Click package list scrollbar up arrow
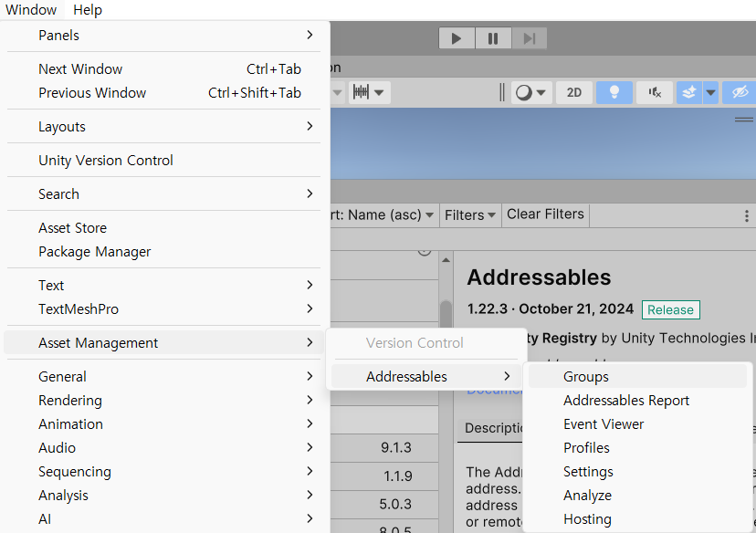 (x=446, y=260)
